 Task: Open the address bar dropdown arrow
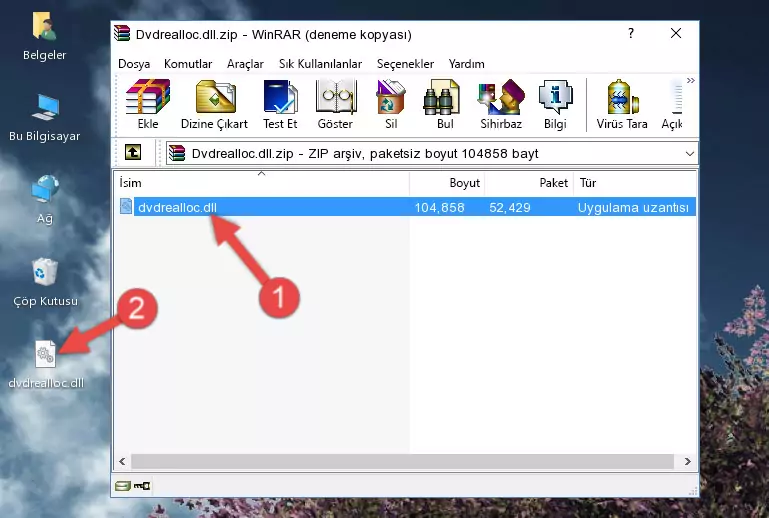pyautogui.click(x=690, y=154)
